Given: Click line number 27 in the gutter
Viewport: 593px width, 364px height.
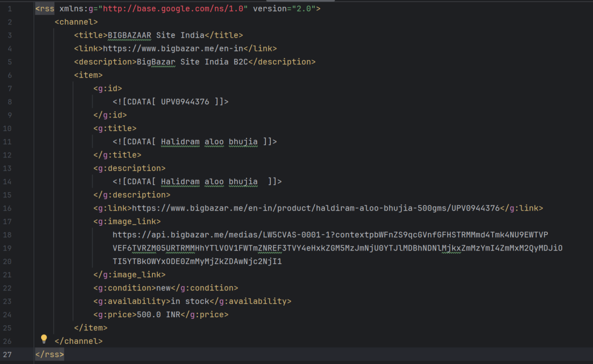Looking at the screenshot, I should 7,355.
